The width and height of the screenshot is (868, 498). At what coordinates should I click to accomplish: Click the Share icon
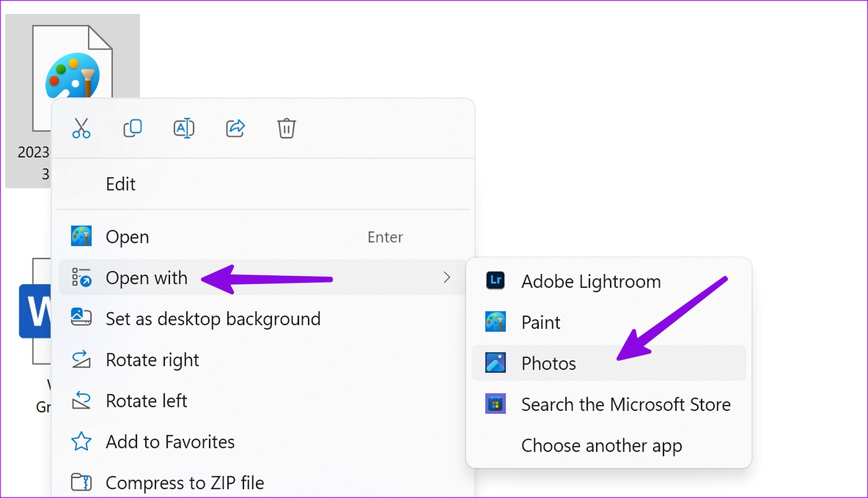point(235,128)
